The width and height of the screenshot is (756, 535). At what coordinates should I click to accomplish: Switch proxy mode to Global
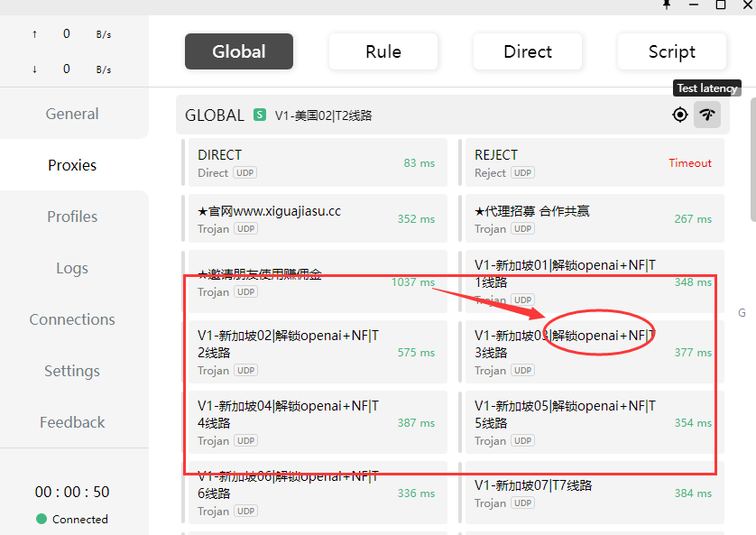pyautogui.click(x=239, y=51)
